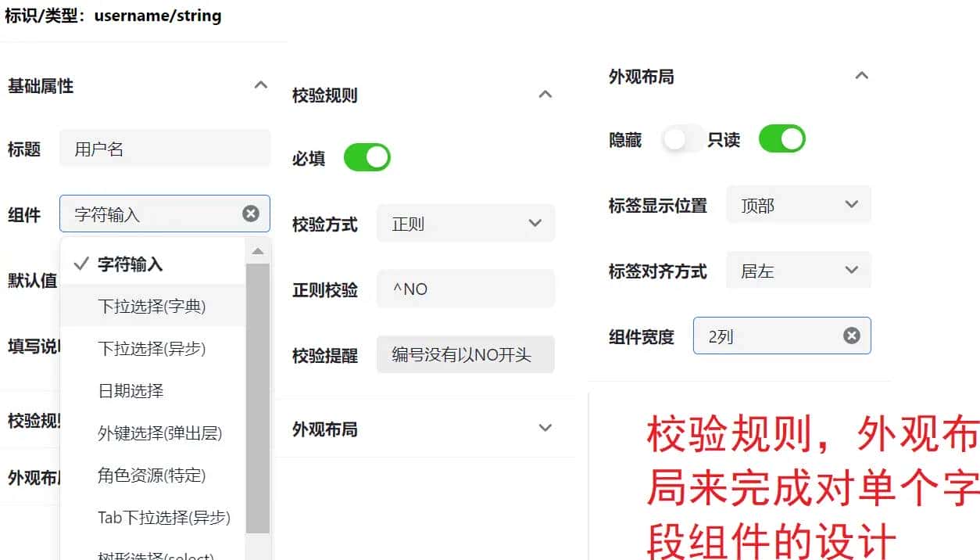Collapse the 基础属性 section
Screen dimensions: 980x560
click(x=261, y=85)
